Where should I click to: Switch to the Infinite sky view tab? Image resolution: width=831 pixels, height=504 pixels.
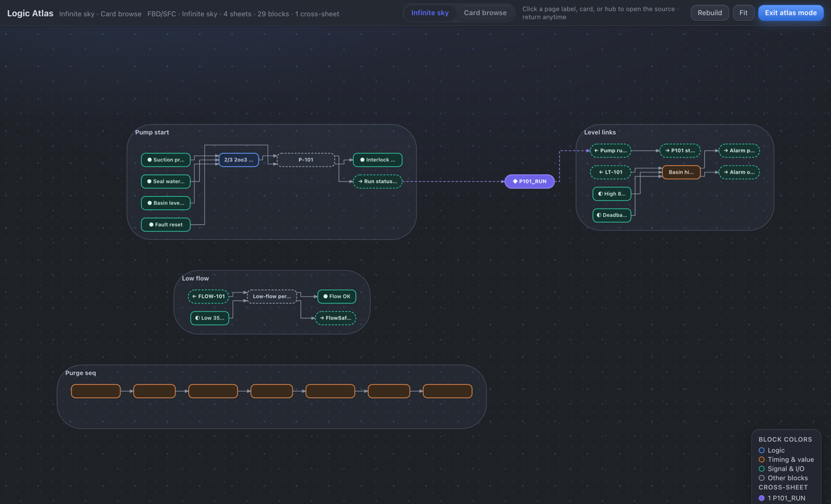point(430,13)
